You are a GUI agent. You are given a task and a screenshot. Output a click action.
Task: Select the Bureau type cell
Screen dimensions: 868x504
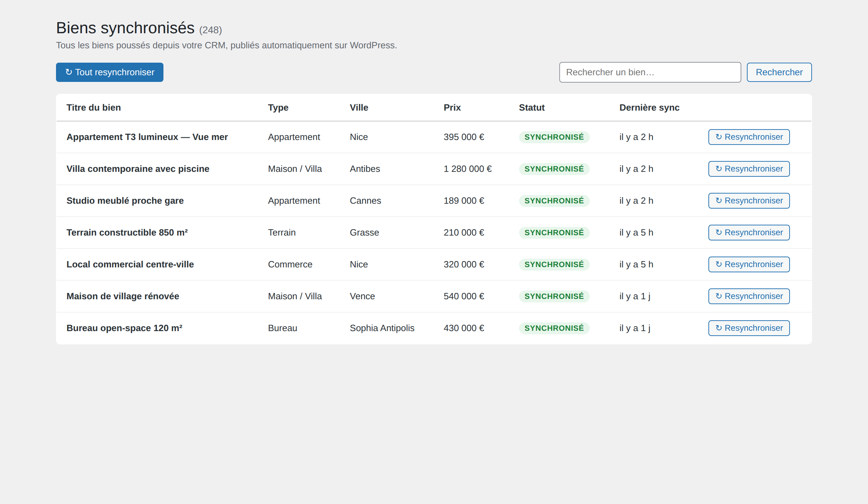(x=282, y=328)
